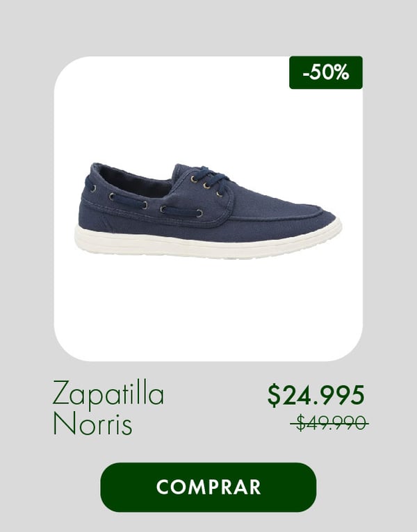This screenshot has height=532, width=417.
Task: Click the -50% discount badge
Action: point(326,73)
